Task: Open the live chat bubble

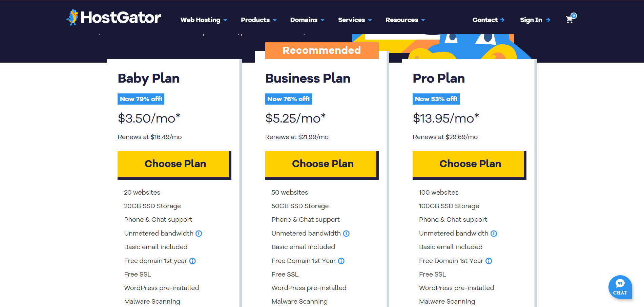Action: (x=620, y=287)
